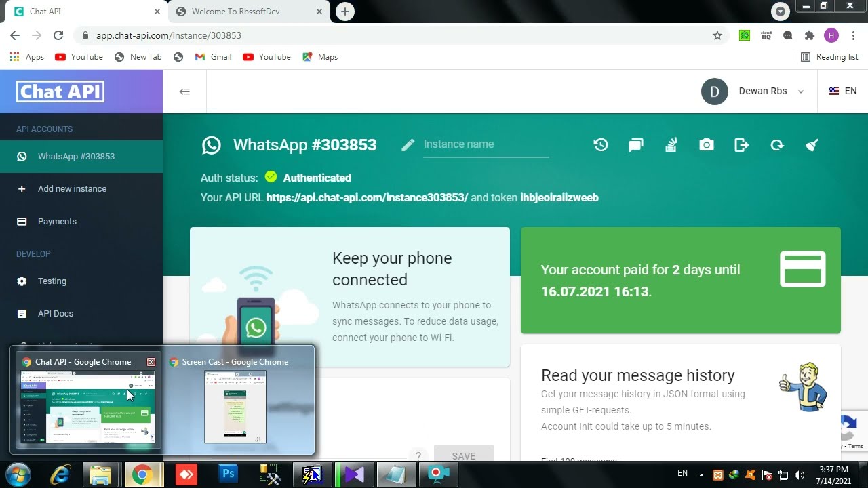The height and width of the screenshot is (488, 868).
Task: Take a screenshot with the camera icon
Action: (x=707, y=144)
